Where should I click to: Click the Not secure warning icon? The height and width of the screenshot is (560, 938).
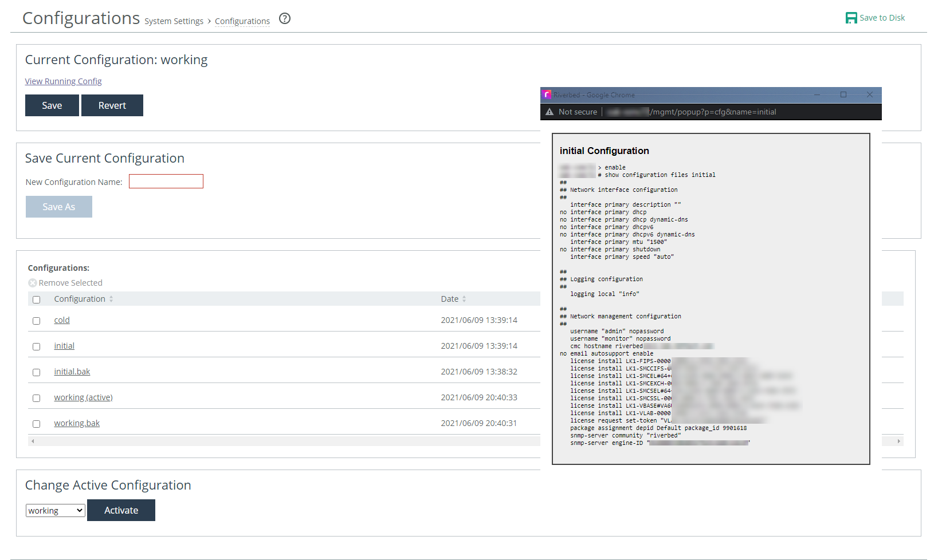(x=550, y=112)
